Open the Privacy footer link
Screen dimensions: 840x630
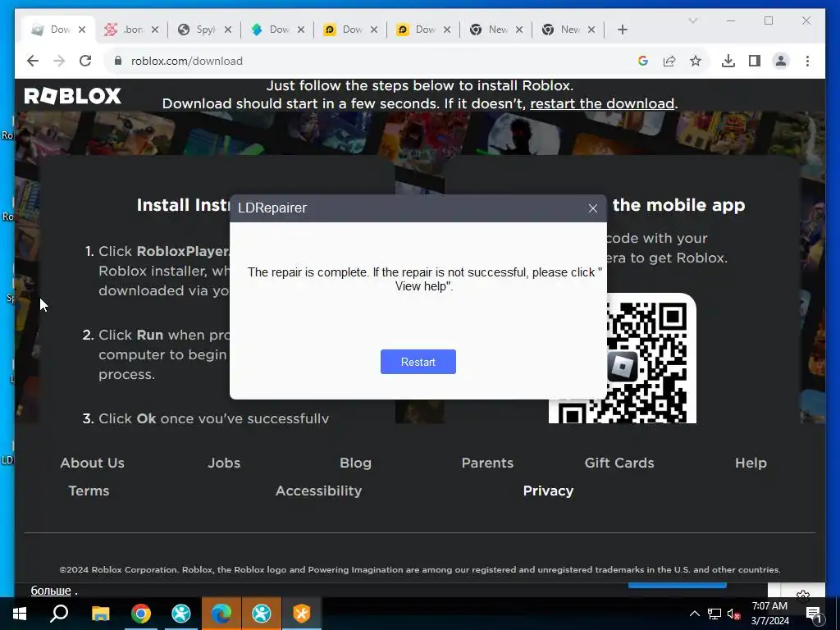click(x=548, y=491)
